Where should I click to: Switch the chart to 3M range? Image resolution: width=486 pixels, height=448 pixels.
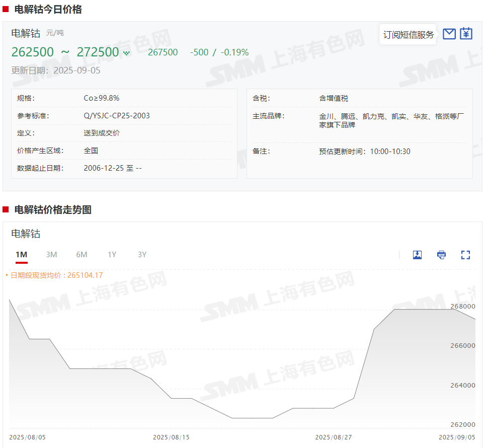tap(51, 255)
